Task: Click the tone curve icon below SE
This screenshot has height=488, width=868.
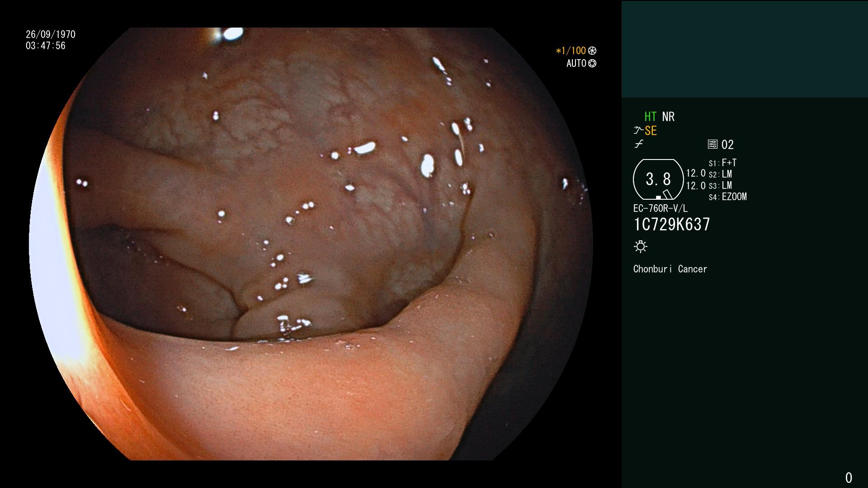Action: click(639, 144)
